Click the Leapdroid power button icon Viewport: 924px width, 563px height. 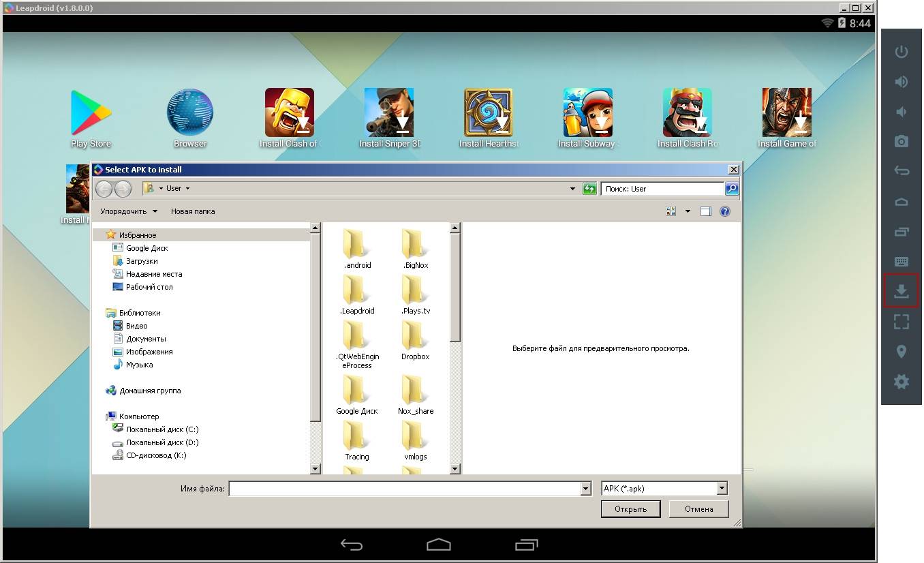901,52
